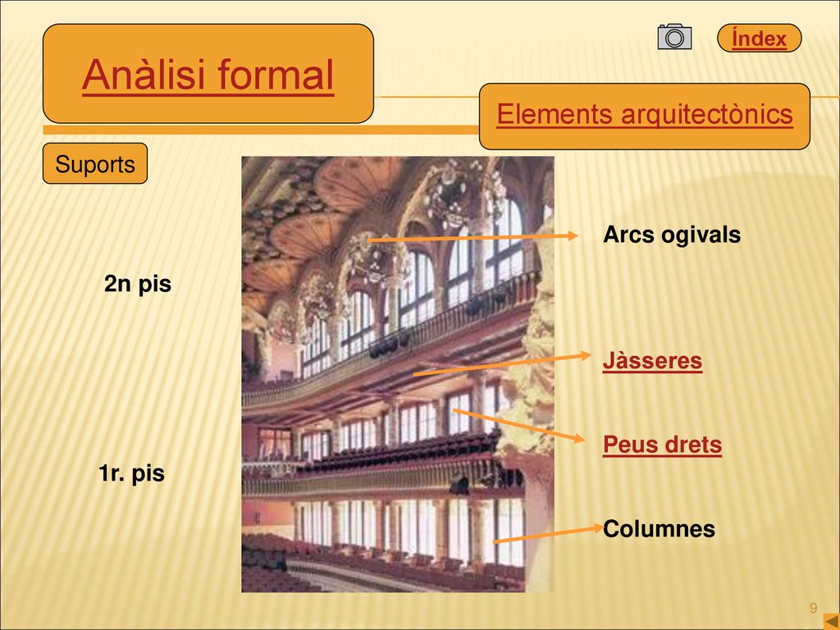Open the Elements arquitectònics link

[645, 114]
